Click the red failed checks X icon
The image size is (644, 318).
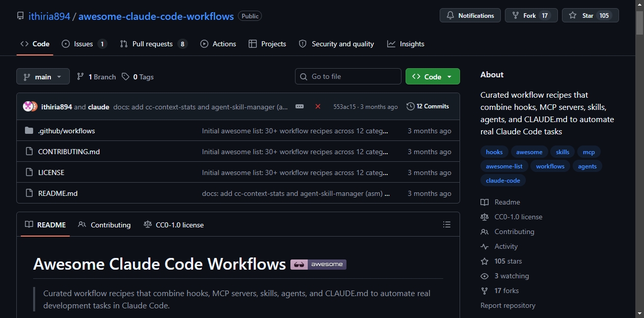318,106
